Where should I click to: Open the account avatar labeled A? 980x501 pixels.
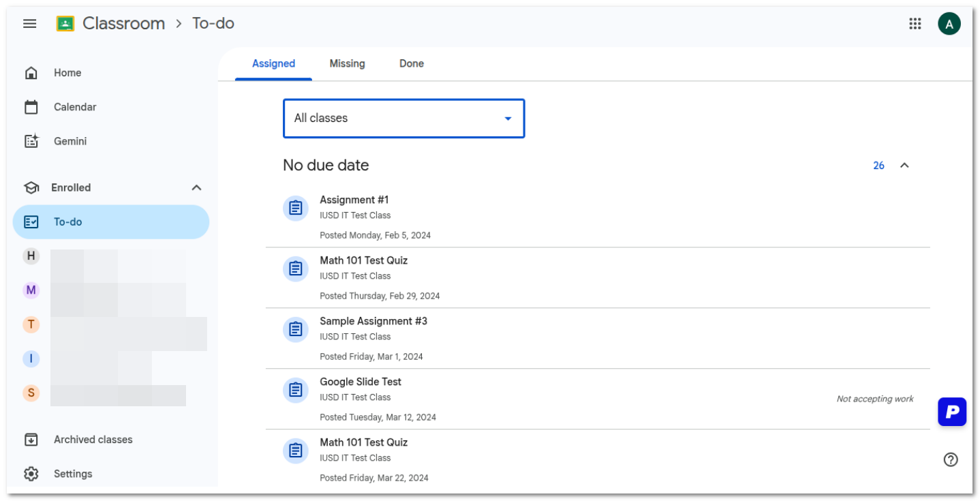coord(949,24)
